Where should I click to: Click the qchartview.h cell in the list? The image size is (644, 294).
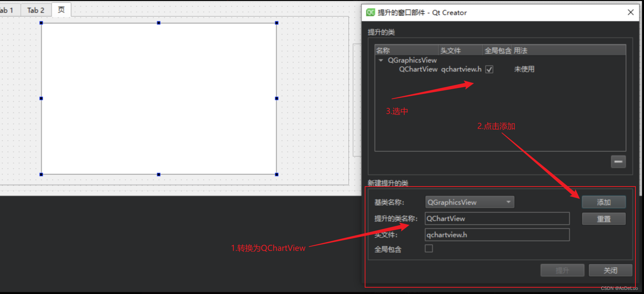(x=461, y=69)
